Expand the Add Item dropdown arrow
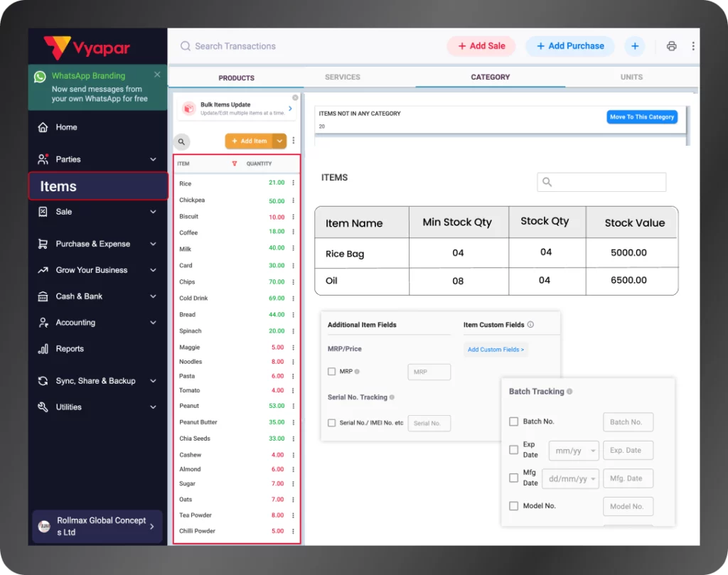This screenshot has width=728, height=575. (x=279, y=141)
